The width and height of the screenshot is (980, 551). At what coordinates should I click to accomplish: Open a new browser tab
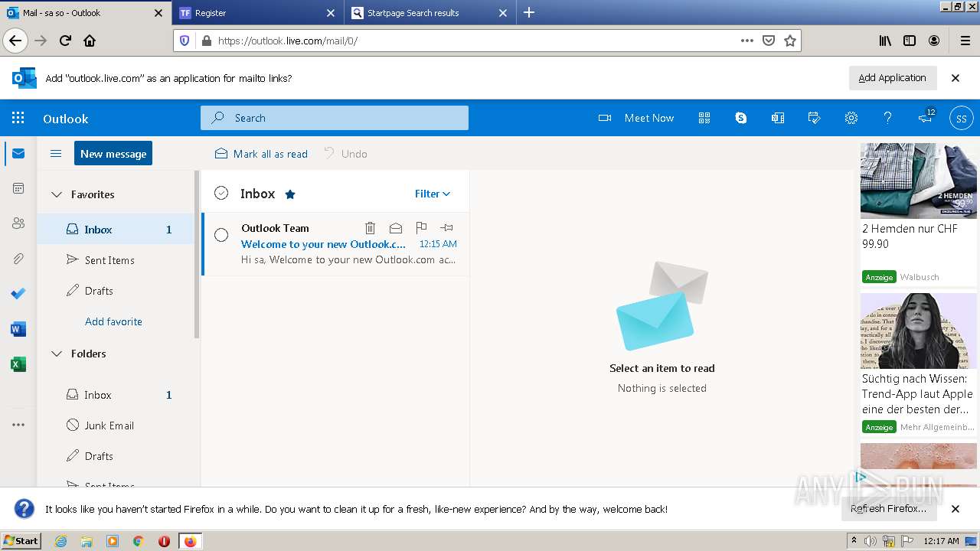[529, 12]
